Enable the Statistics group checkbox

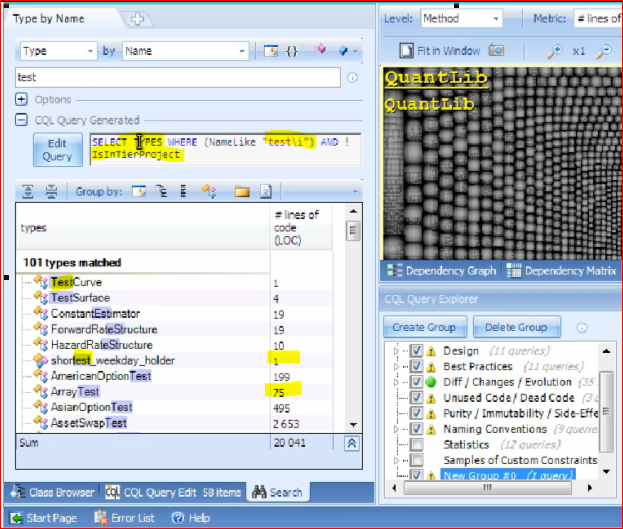pyautogui.click(x=416, y=444)
